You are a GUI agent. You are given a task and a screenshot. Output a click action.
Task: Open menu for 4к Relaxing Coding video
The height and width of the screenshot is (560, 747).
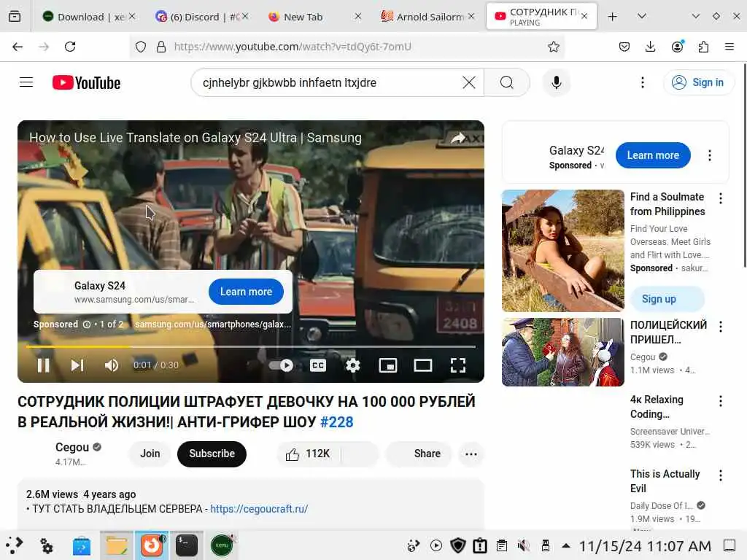click(720, 401)
